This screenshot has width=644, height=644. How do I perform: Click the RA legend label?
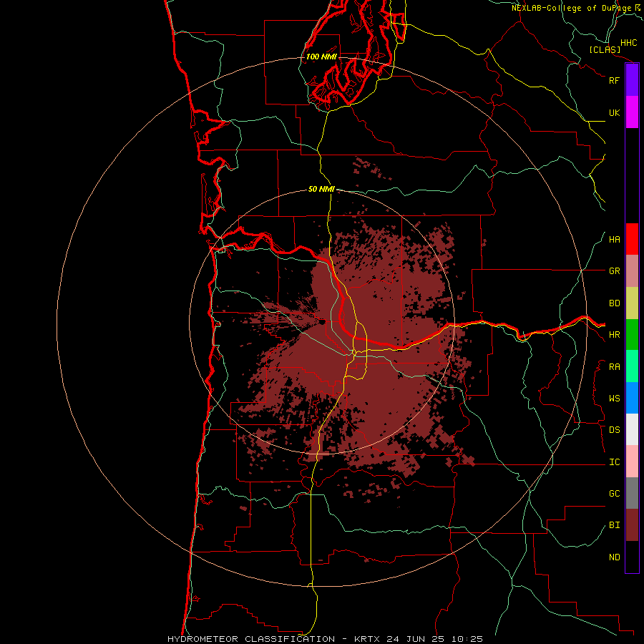[x=614, y=367]
